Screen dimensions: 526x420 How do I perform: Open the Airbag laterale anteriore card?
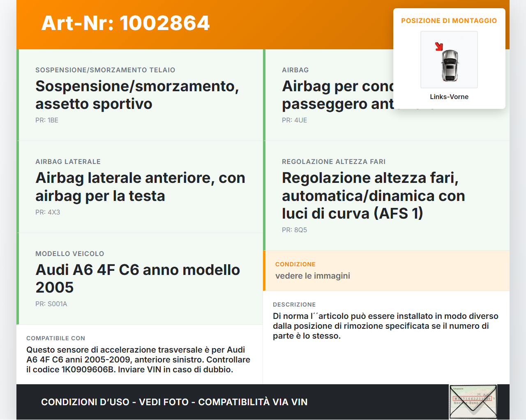pyautogui.click(x=140, y=187)
